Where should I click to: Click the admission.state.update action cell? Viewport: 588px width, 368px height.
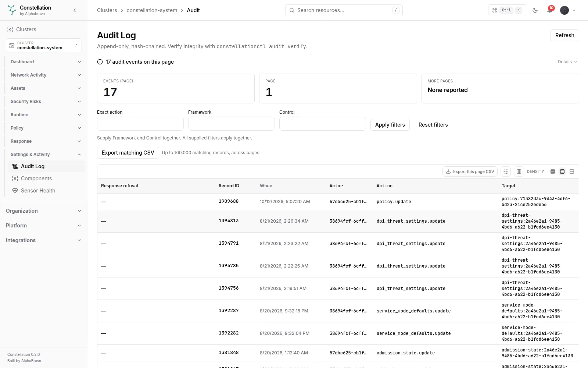406,353
